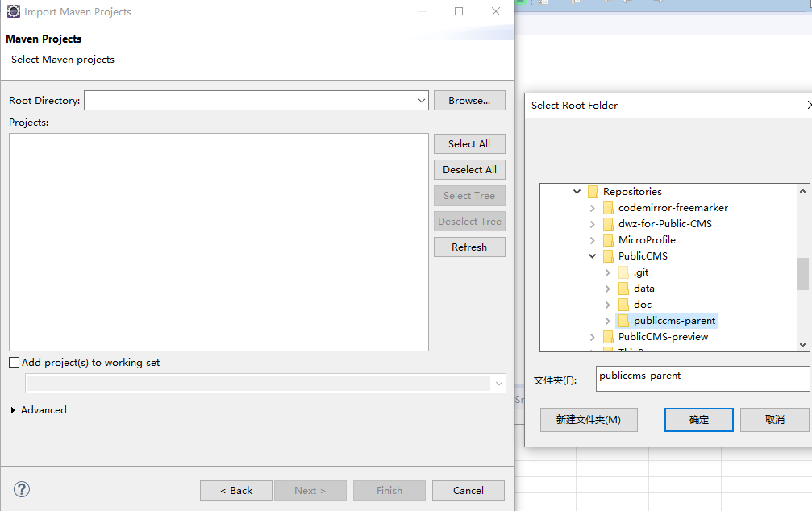Viewport: 812px width, 511px height.
Task: Click the Repositories folder icon
Action: [x=593, y=192]
